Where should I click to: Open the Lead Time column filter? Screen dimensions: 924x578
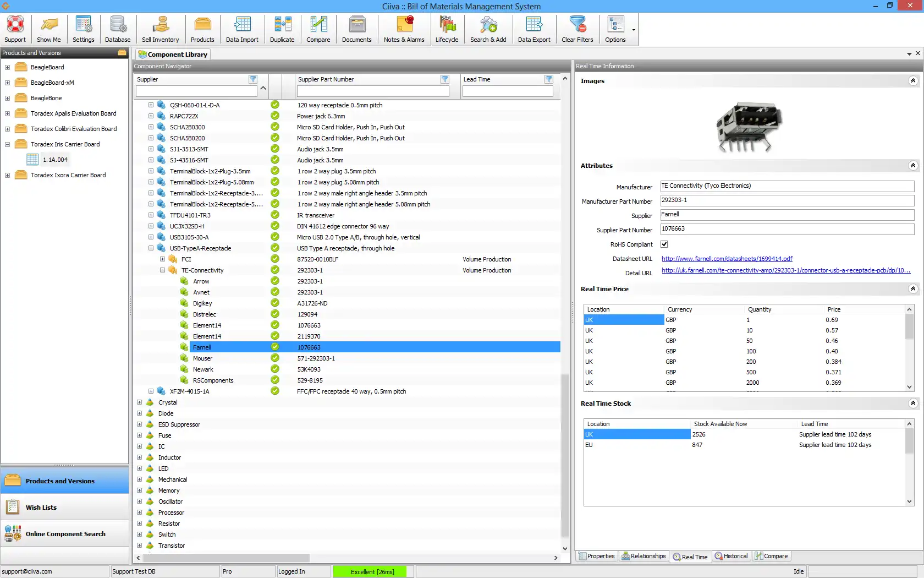[548, 79]
